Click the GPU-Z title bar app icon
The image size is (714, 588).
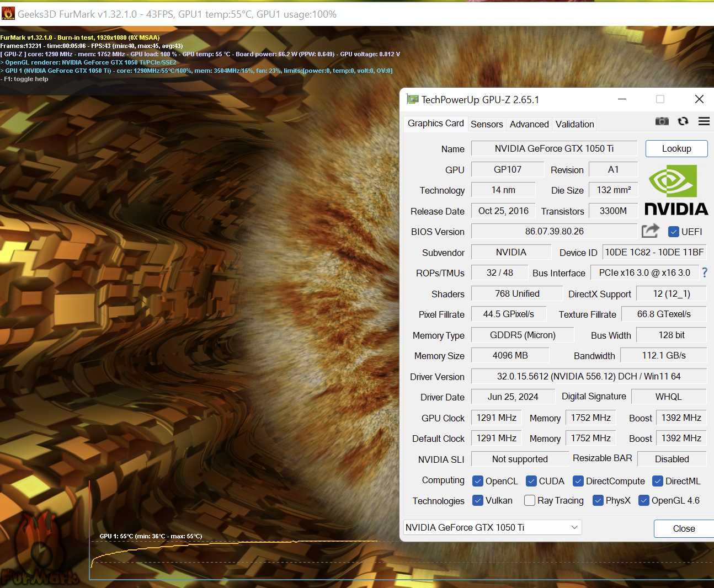click(412, 99)
